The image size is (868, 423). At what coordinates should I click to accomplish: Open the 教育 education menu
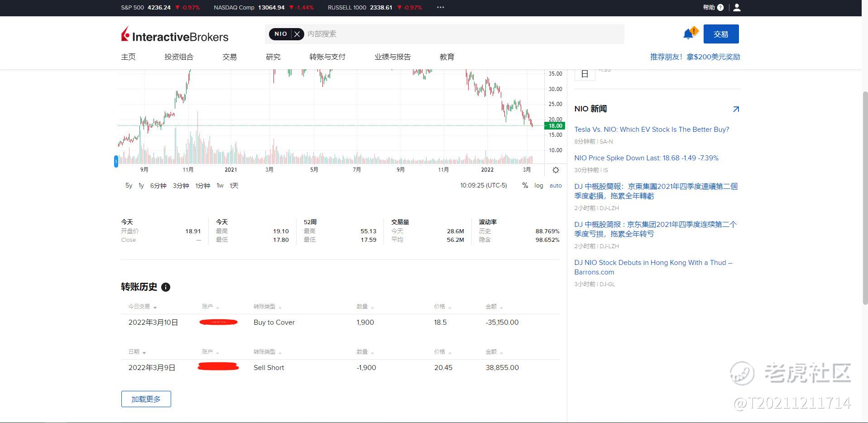point(447,57)
